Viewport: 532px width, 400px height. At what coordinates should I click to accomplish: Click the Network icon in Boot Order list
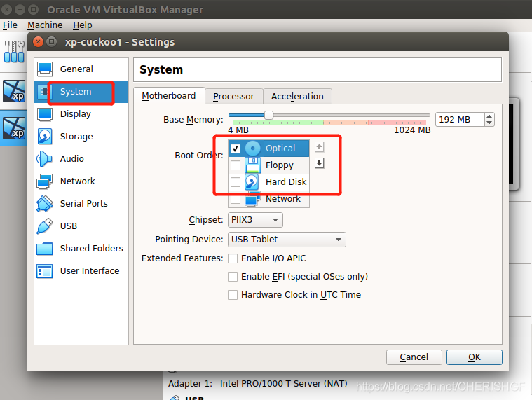pyautogui.click(x=253, y=199)
